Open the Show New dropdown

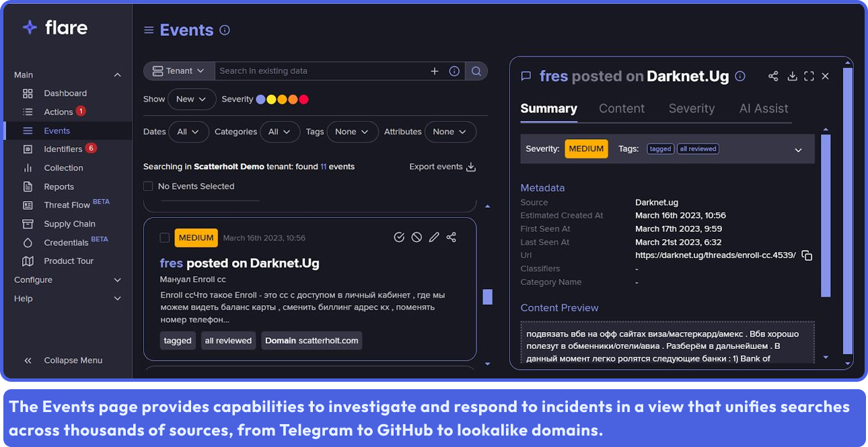[192, 99]
